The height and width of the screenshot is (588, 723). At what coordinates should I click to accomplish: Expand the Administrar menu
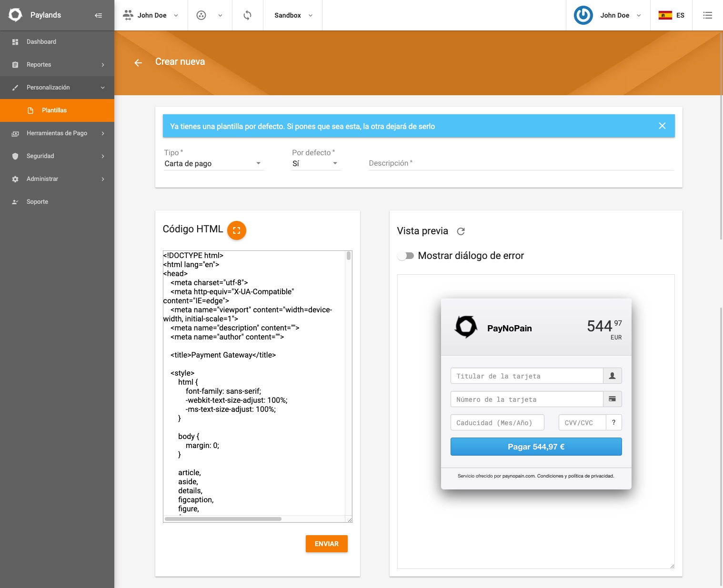pyautogui.click(x=57, y=179)
